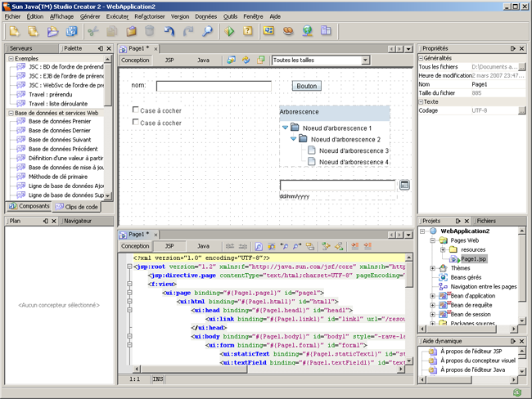Tick the first 'Case à cocher' checkbox

136,110
